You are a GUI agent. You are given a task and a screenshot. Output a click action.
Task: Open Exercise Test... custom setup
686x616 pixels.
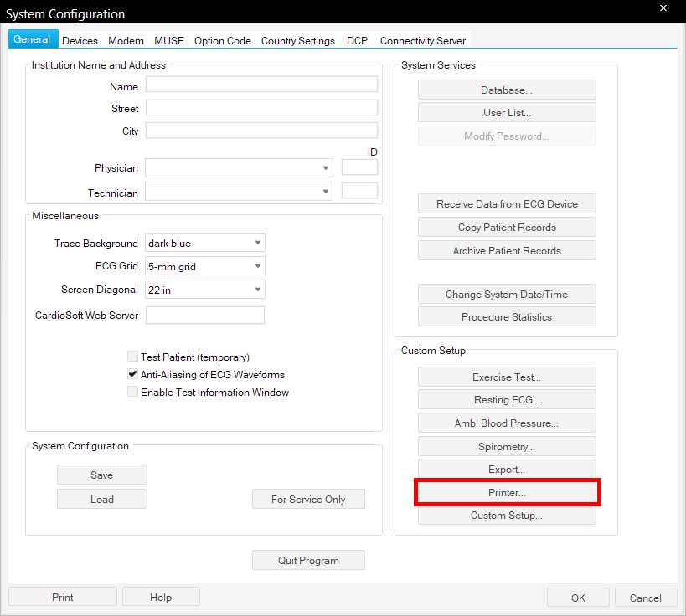coord(507,377)
